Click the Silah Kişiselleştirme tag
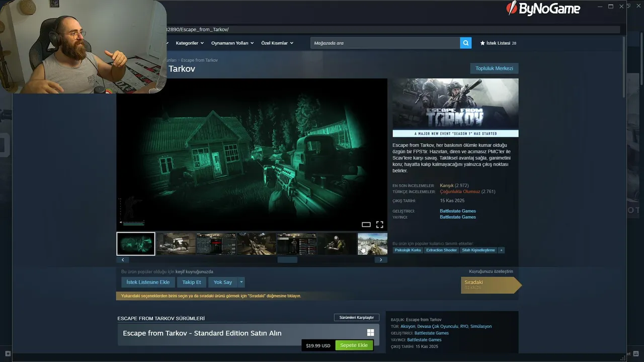 click(x=478, y=250)
